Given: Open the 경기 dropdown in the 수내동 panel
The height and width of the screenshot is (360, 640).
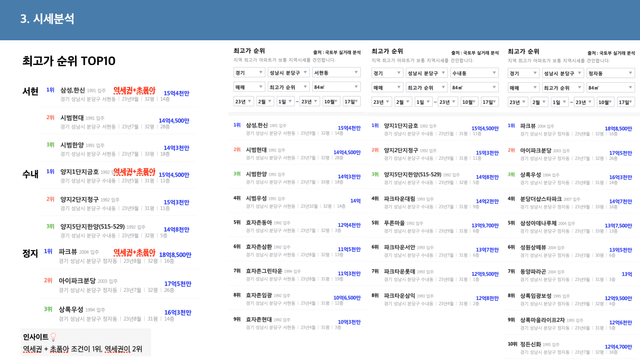Looking at the screenshot, I should (387, 73).
